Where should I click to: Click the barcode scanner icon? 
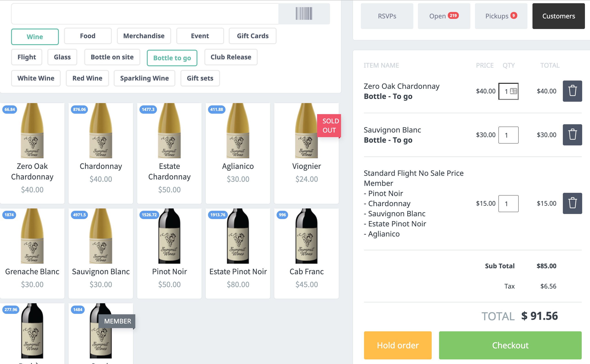click(304, 14)
